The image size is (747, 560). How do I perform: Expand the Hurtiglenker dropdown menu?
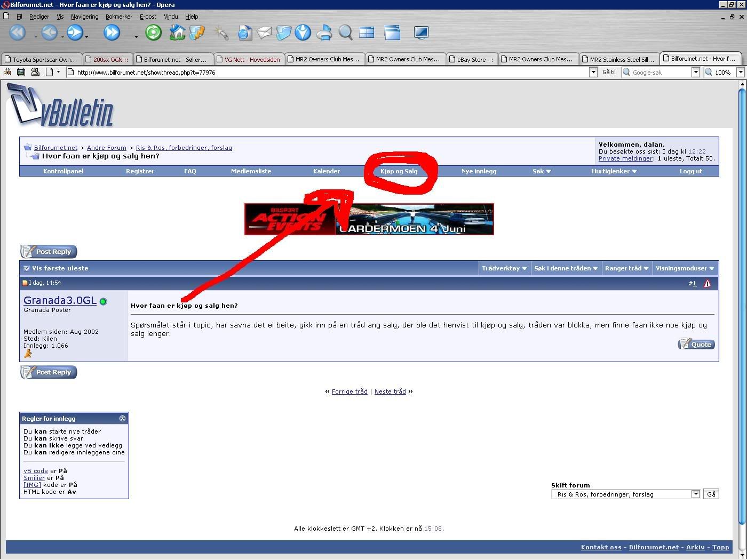[614, 171]
